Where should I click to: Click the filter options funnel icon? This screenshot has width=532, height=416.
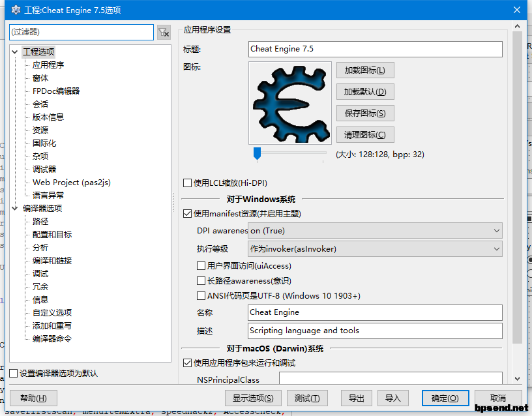pyautogui.click(x=164, y=32)
